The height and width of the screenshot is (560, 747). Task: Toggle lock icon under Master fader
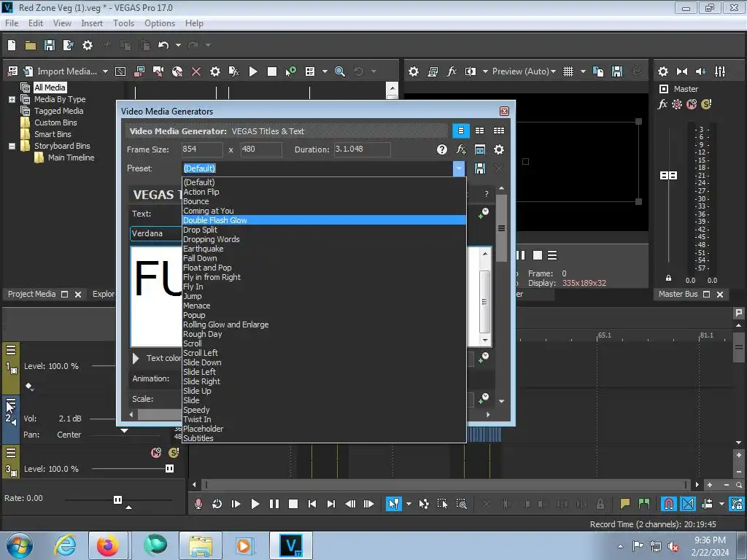(x=668, y=278)
